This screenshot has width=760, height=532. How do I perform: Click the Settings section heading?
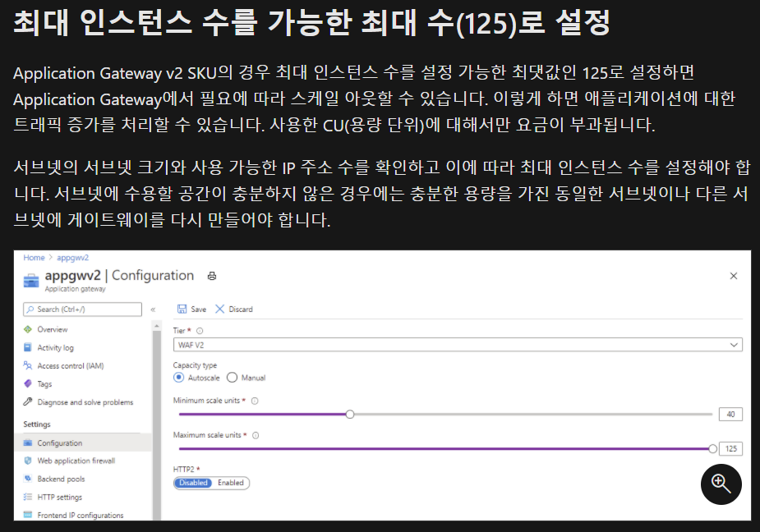pos(37,424)
